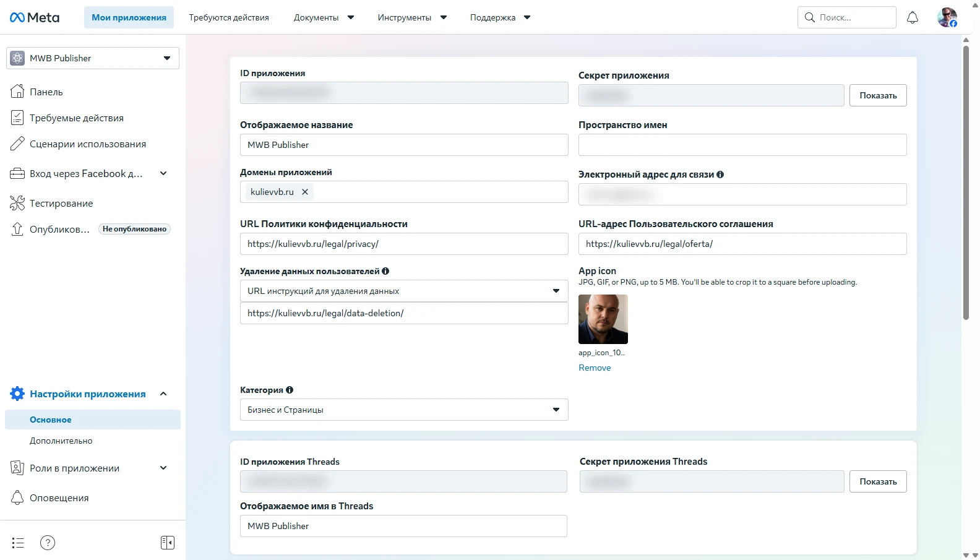Open the Категория dropdown Бизнес и Страницы

(404, 410)
